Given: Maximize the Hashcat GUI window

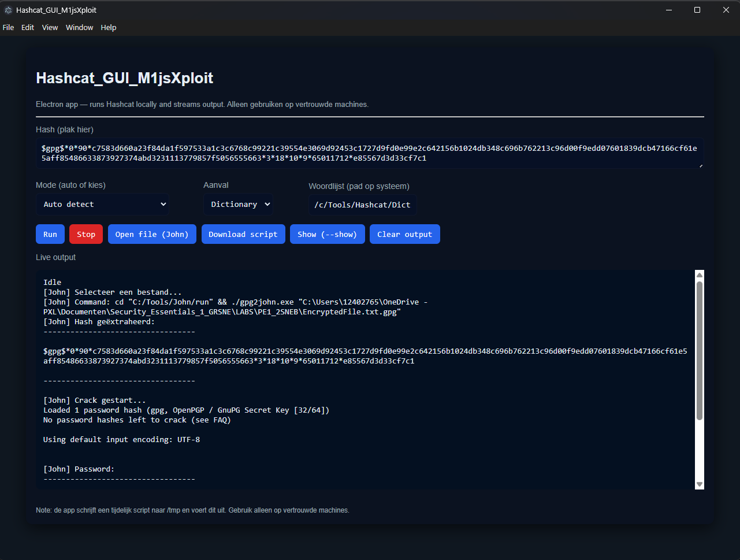Looking at the screenshot, I should point(697,10).
